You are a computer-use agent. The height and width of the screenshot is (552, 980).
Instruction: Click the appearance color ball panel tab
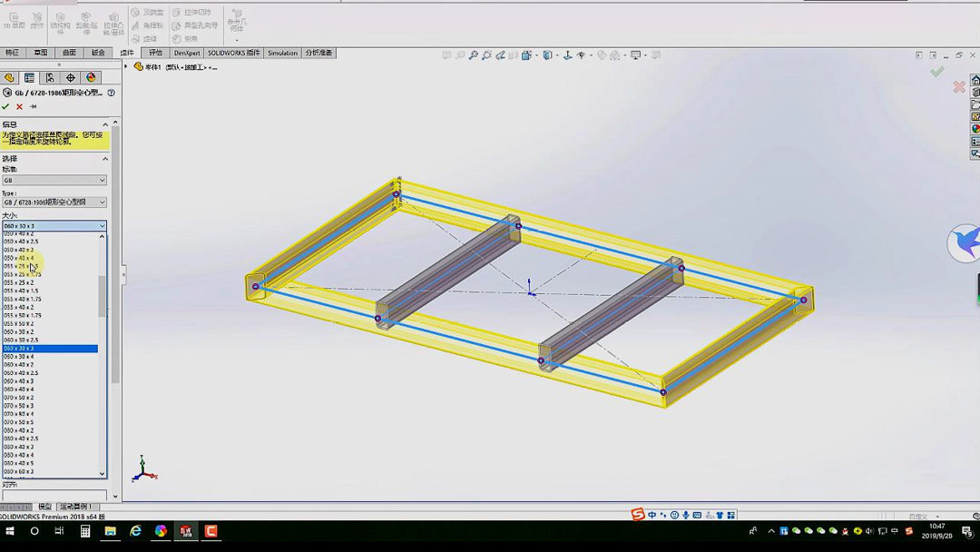pos(91,78)
